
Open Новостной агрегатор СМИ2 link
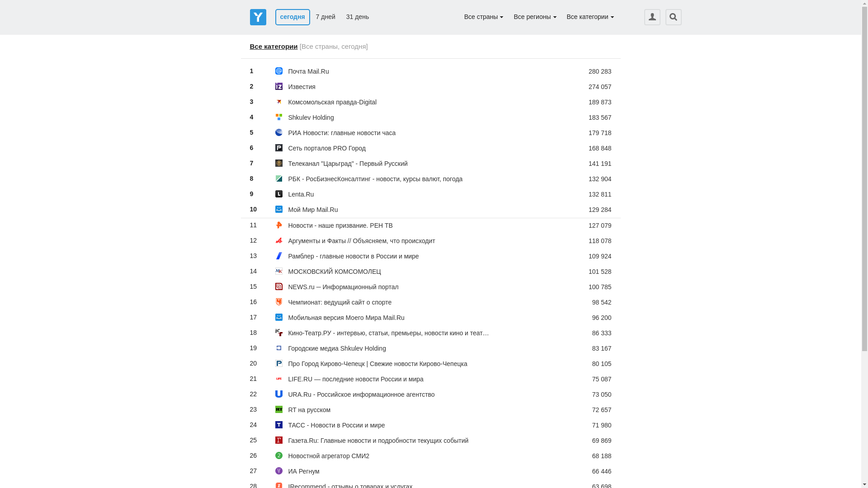click(329, 456)
